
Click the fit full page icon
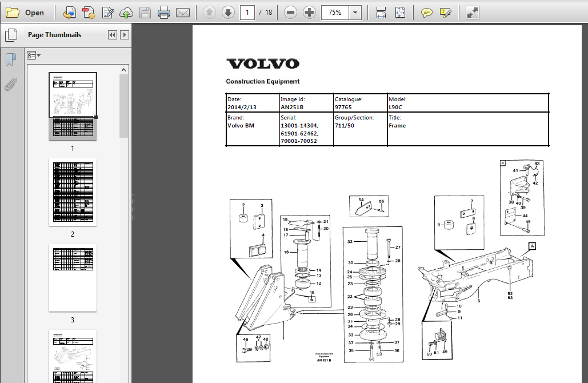400,13
